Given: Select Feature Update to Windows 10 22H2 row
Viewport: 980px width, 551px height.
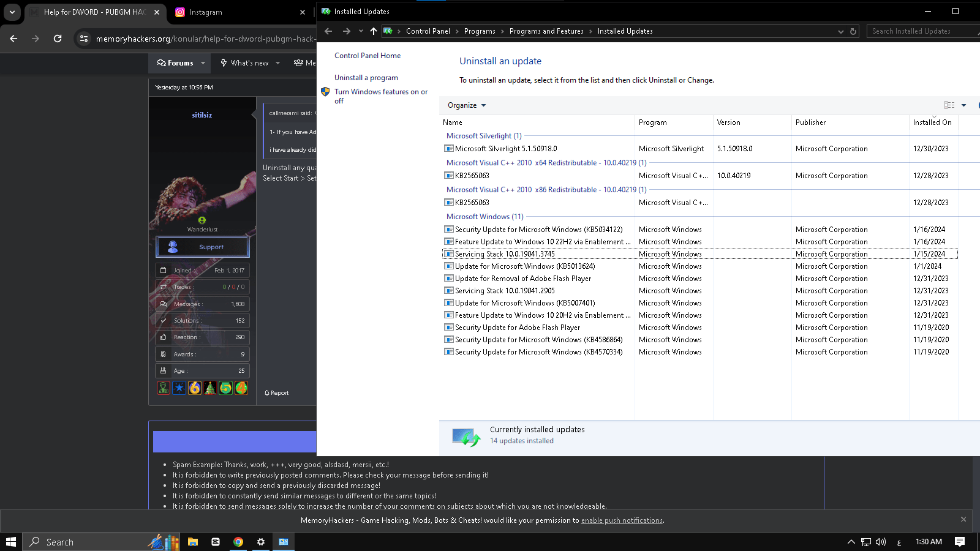Looking at the screenshot, I should (x=700, y=242).
